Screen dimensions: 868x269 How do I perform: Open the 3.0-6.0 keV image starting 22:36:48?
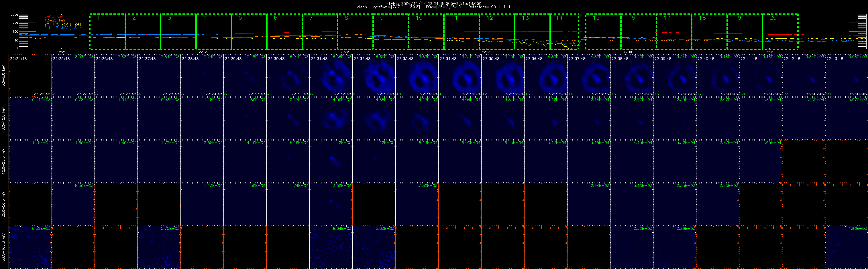[546, 76]
